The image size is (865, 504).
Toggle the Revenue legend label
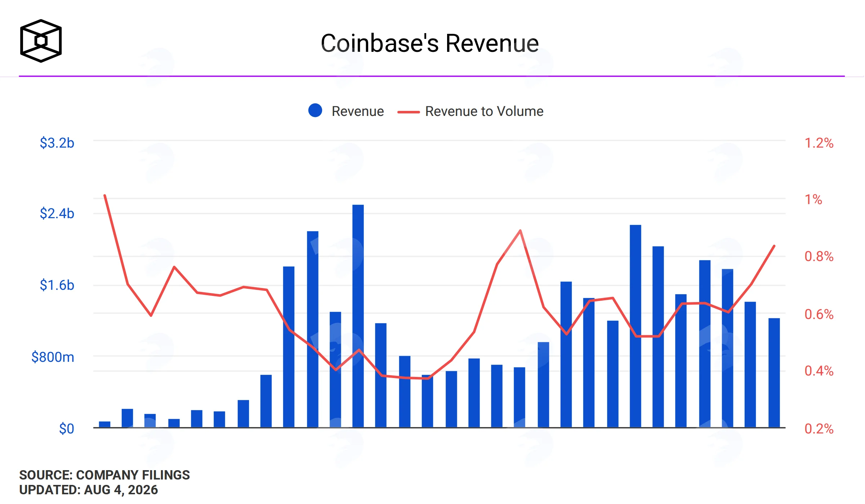coord(358,111)
